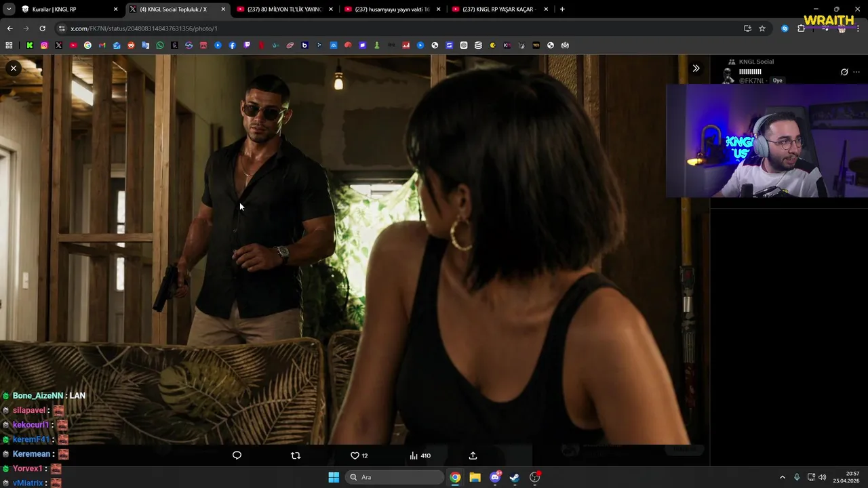Viewport: 868px width, 488px height.
Task: Open the Windows Start menu
Action: point(334,477)
